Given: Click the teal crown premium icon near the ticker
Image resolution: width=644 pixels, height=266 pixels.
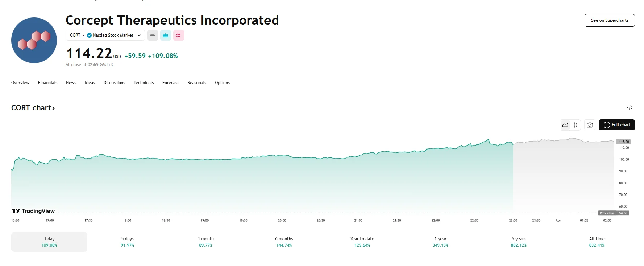Looking at the screenshot, I should [165, 35].
